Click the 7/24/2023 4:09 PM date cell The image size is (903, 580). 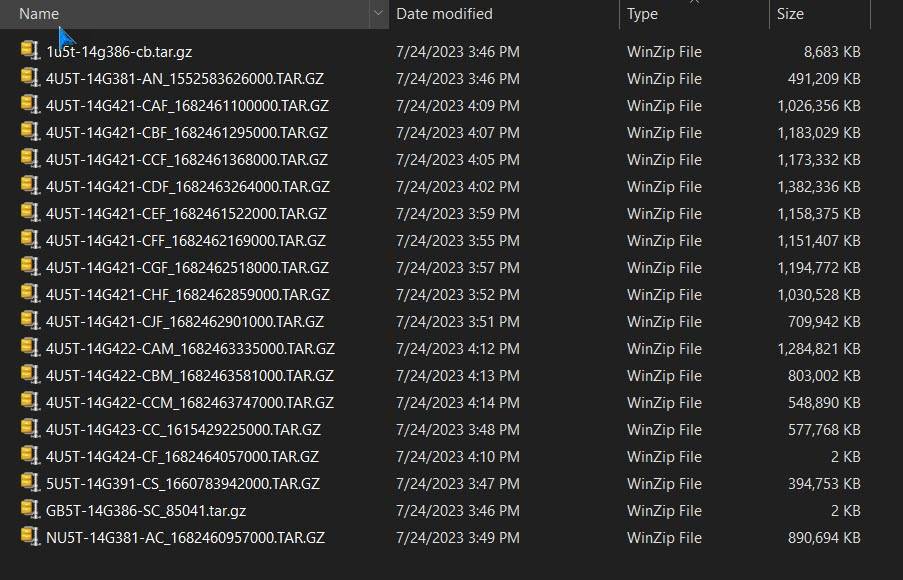click(458, 106)
